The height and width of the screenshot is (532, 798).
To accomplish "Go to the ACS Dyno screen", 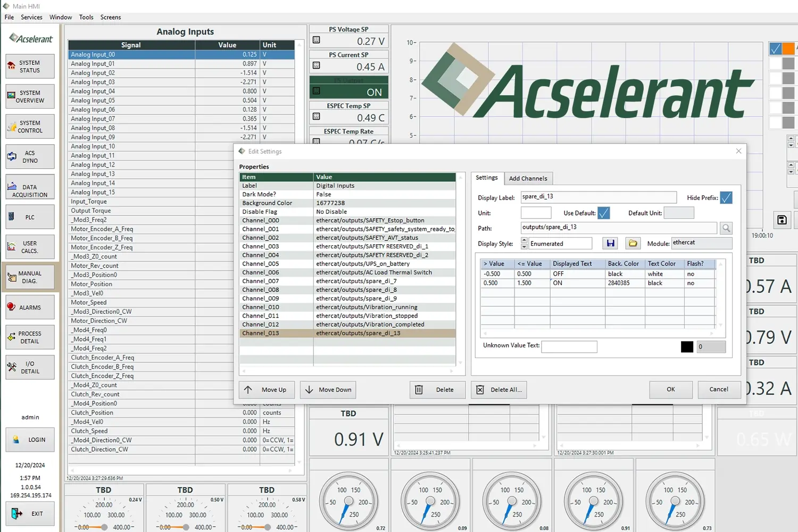I will pyautogui.click(x=30, y=157).
